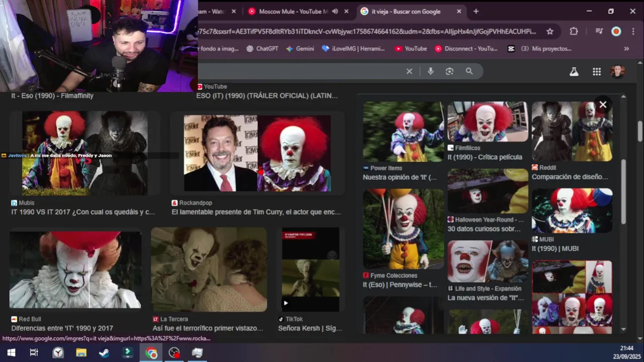The image size is (644, 362).
Task: Open the clock app in taskbar
Action: [x=58, y=353]
